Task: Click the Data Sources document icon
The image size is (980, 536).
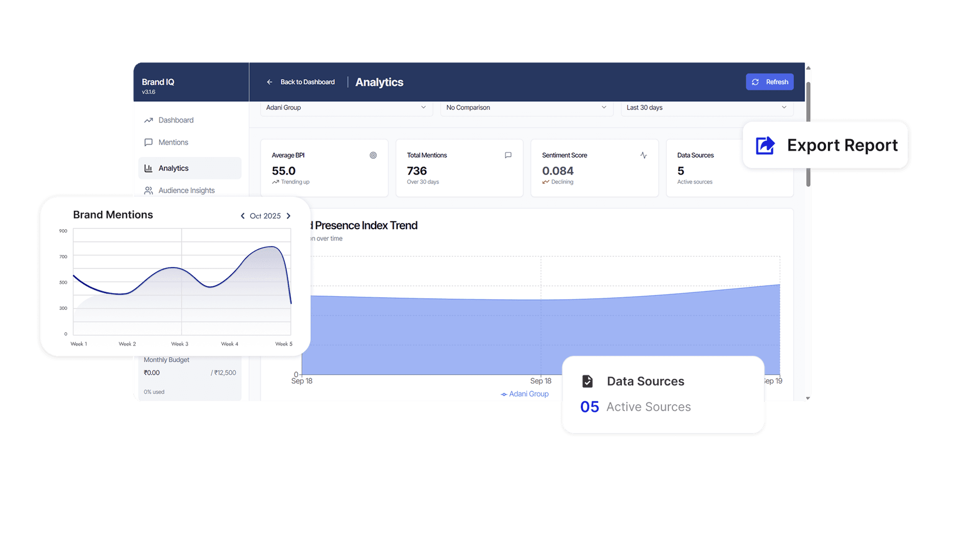Action: click(x=588, y=381)
